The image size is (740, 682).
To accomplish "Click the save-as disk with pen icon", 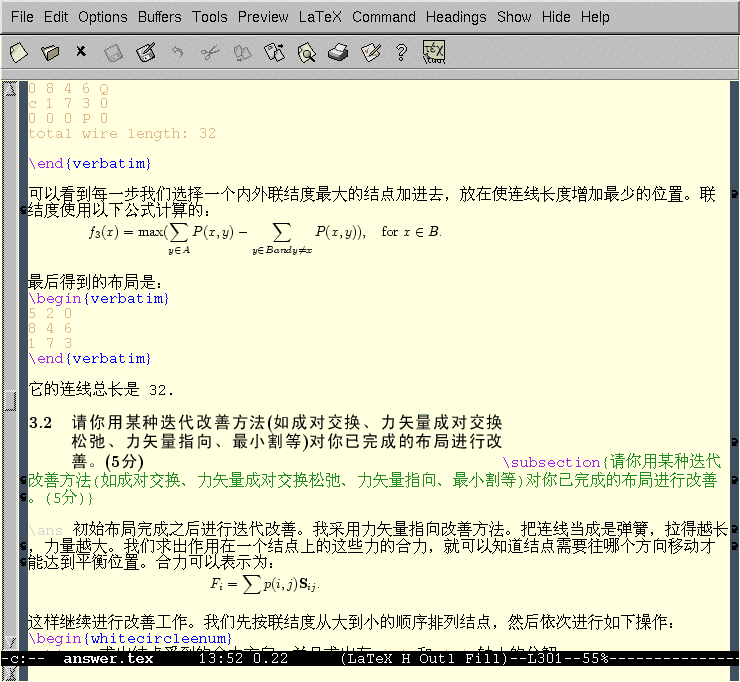I will pos(145,51).
